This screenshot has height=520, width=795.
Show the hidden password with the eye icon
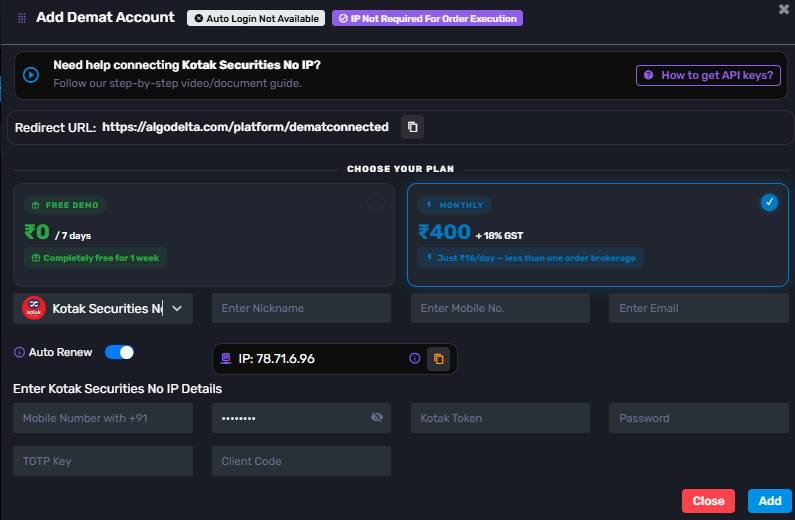(x=377, y=417)
